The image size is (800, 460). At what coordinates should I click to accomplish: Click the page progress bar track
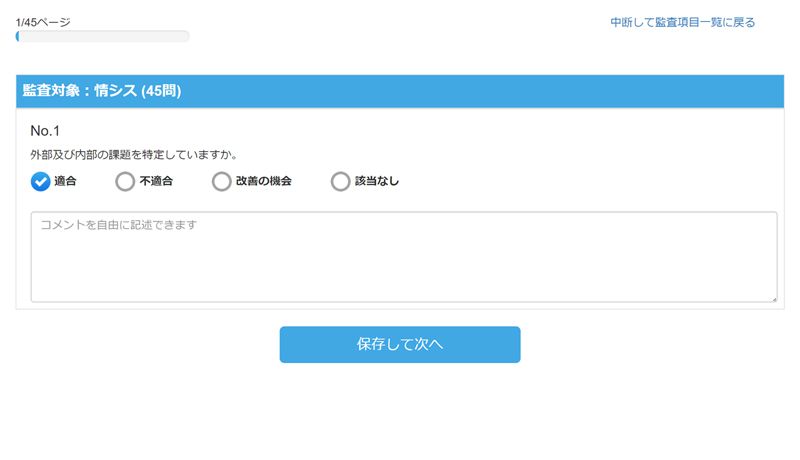point(103,36)
